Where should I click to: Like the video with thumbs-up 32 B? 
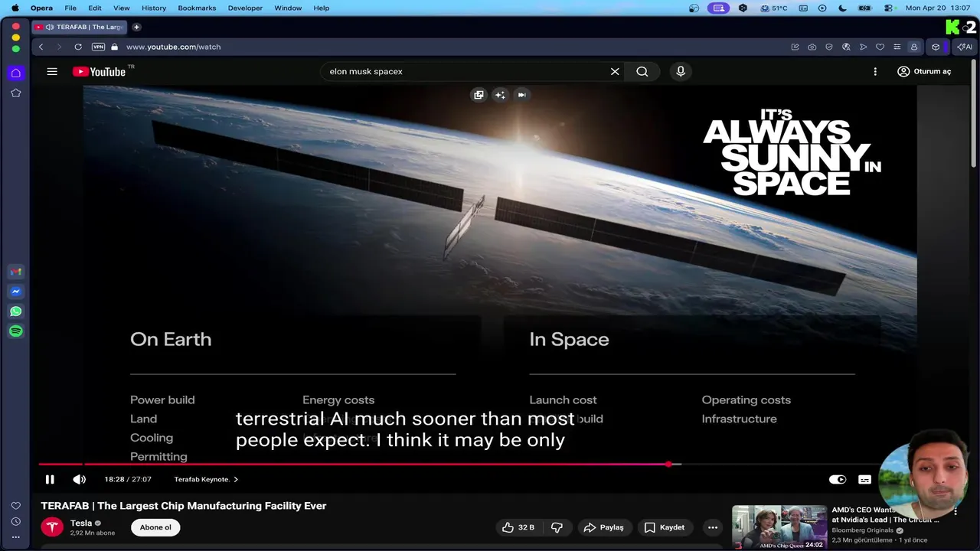(x=518, y=527)
